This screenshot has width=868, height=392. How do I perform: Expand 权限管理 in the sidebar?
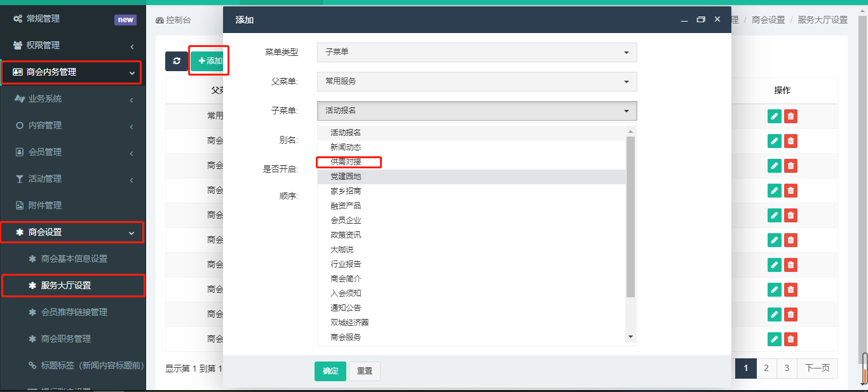(x=73, y=46)
